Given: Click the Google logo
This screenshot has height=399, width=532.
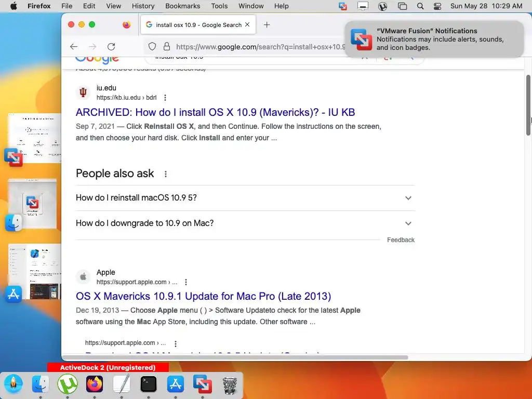Looking at the screenshot, I should (97, 60).
